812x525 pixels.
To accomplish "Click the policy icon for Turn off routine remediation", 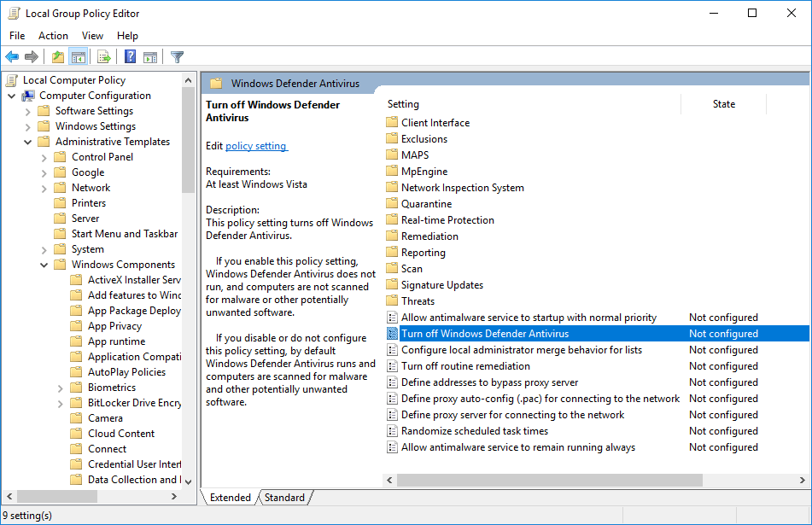I will coord(392,366).
